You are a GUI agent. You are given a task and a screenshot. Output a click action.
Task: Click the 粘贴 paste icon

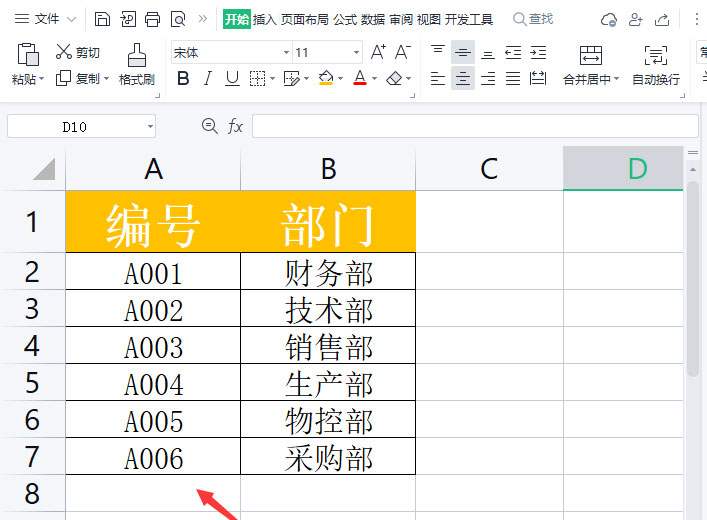click(28, 55)
